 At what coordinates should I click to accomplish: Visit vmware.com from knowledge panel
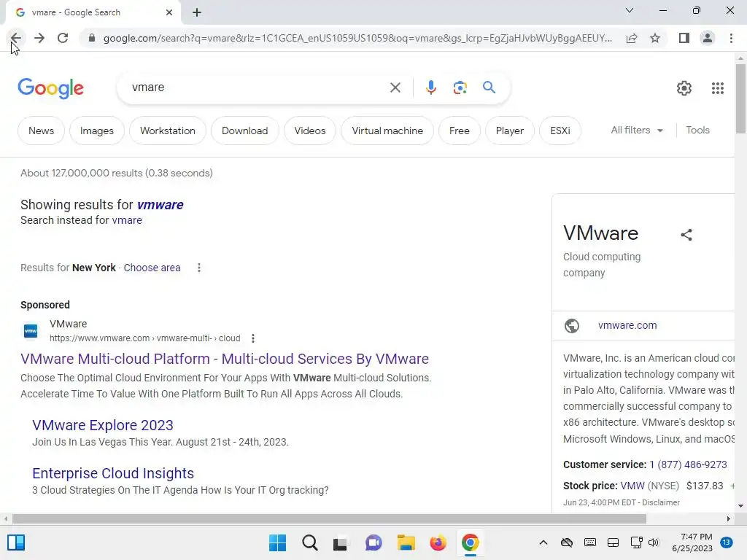click(x=627, y=325)
